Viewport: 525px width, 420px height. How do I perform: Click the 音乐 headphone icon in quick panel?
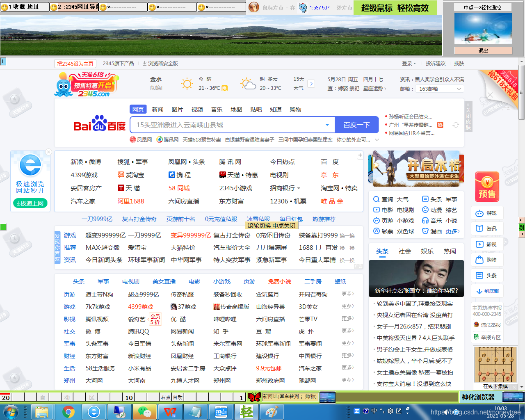click(425, 221)
